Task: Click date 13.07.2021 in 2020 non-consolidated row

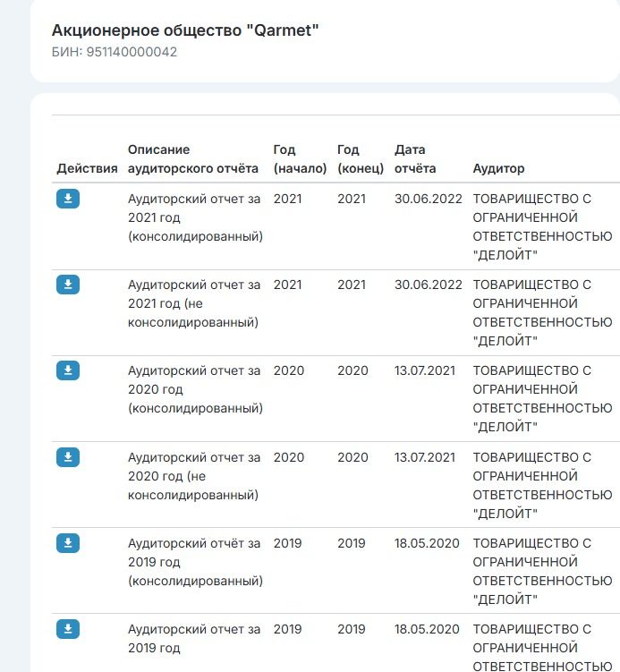Action: (425, 457)
